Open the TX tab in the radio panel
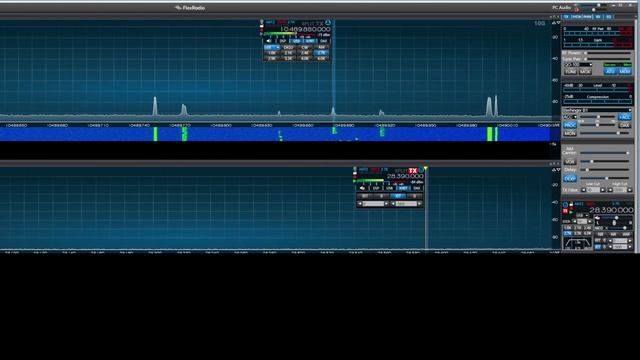The width and height of the screenshot is (640, 360). (x=566, y=17)
